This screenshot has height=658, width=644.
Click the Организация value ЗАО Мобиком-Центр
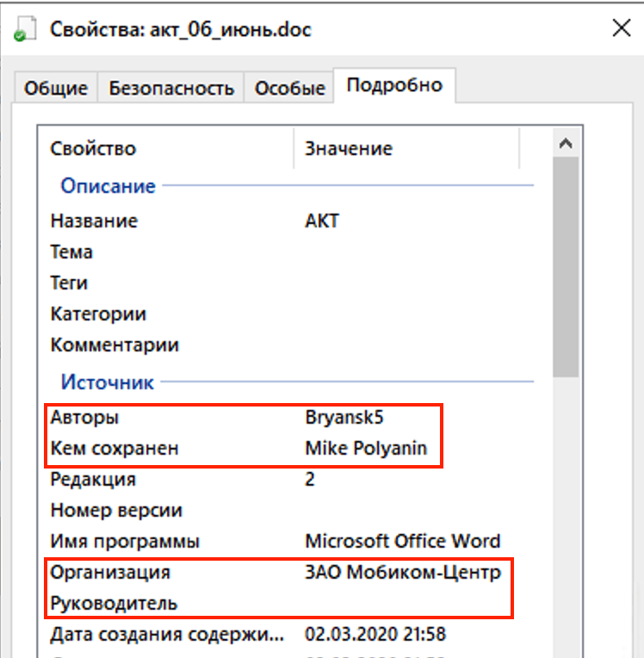point(402,573)
